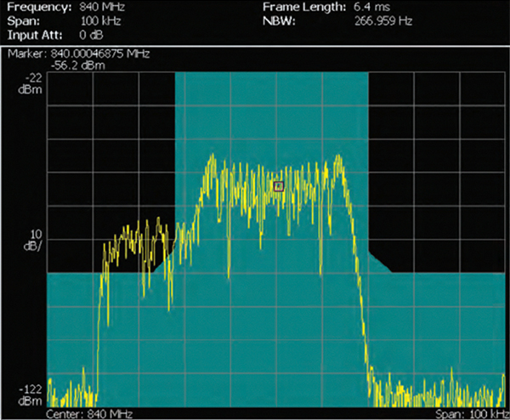Click the Input Att value 0 dB
Viewport: 510px width, 420px height.
pyautogui.click(x=92, y=35)
